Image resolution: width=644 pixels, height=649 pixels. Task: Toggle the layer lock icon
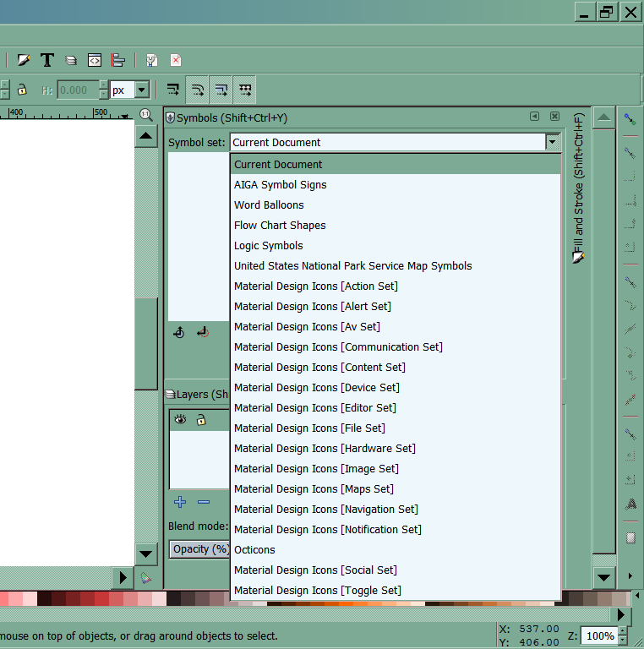pyautogui.click(x=201, y=419)
